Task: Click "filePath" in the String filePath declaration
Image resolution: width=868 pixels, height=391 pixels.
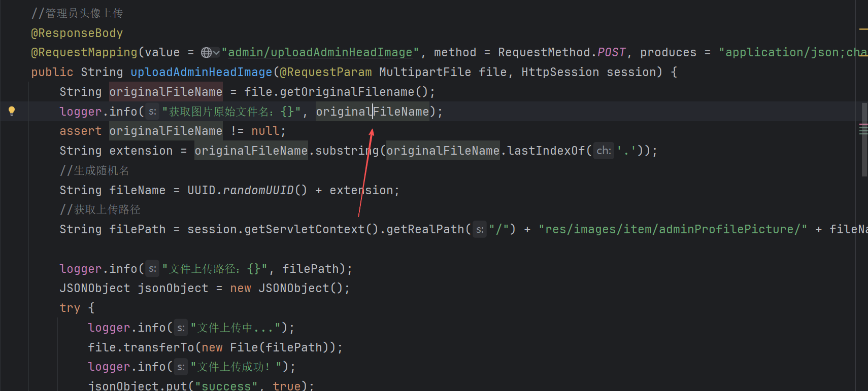Action: [138, 229]
